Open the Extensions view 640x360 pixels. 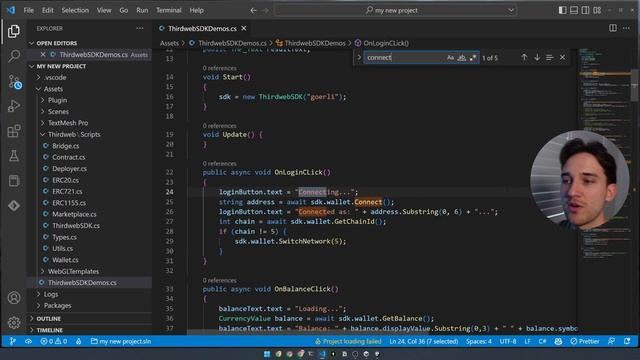click(x=13, y=131)
